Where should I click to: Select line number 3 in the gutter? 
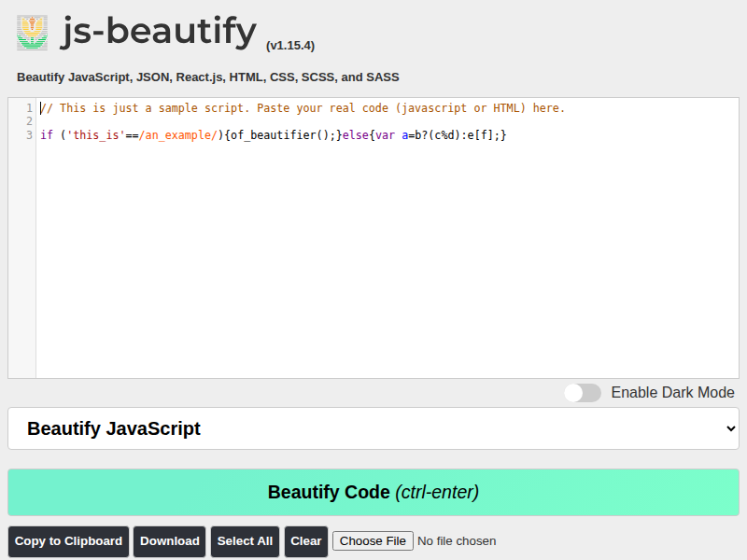pos(29,135)
